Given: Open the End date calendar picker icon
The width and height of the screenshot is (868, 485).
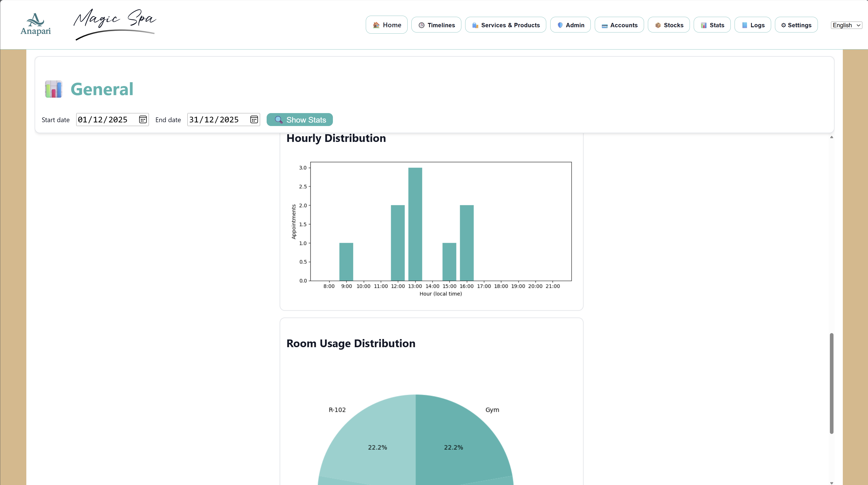Looking at the screenshot, I should point(254,120).
